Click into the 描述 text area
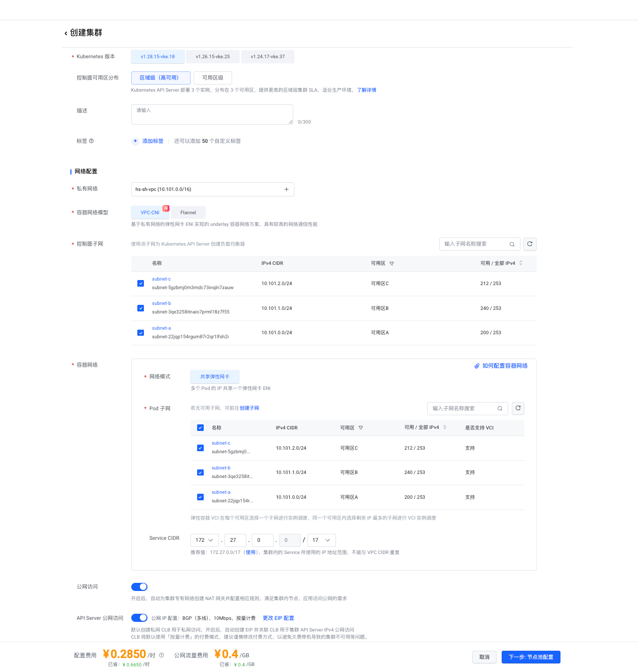 pyautogui.click(x=212, y=114)
